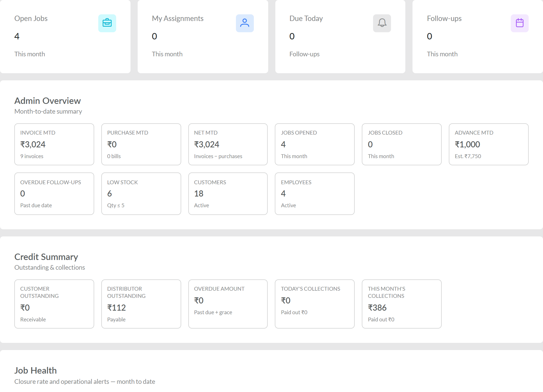Click the Credit Summary heading
Image resolution: width=543 pixels, height=392 pixels.
tap(46, 257)
